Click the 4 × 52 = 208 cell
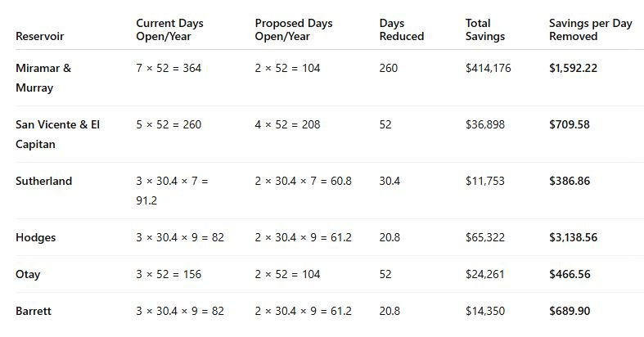Viewport: 644px width, 337px height. (x=287, y=124)
